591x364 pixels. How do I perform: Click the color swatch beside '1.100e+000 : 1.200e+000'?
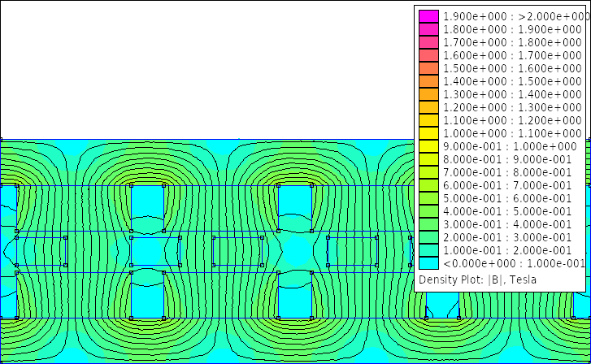(x=428, y=120)
